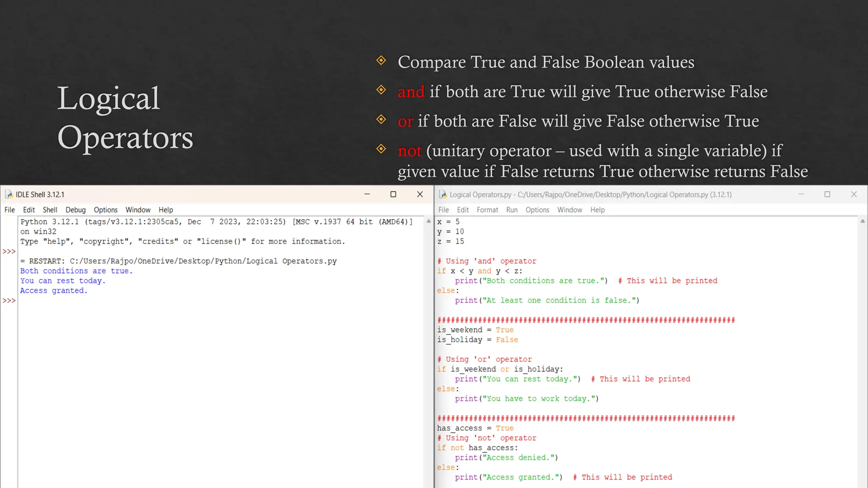The width and height of the screenshot is (868, 488).
Task: Open the Debug menu in IDLE Shell
Action: point(75,210)
